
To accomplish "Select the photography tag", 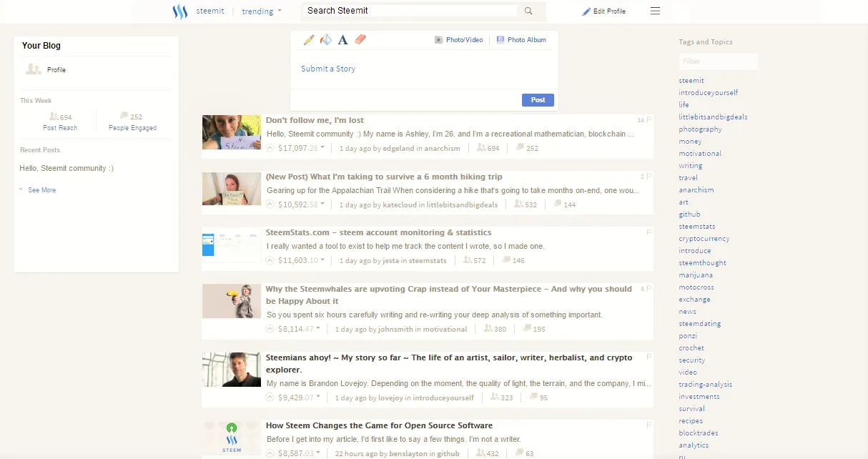I will pos(701,129).
